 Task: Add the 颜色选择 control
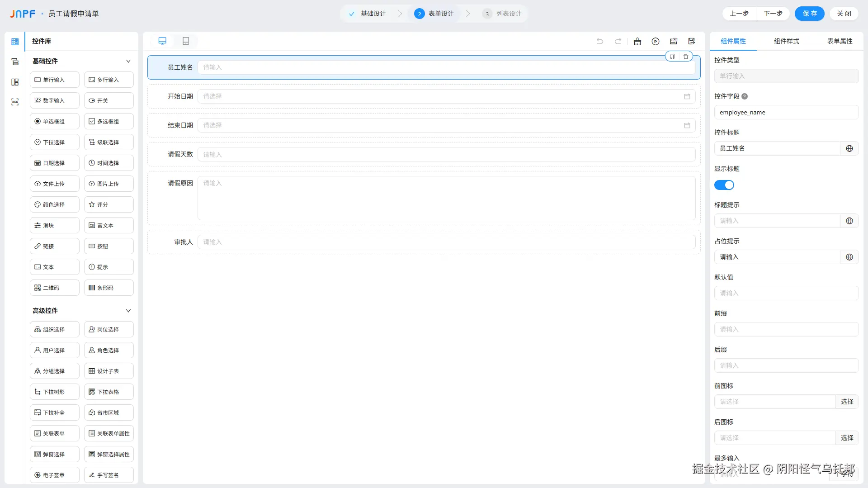coord(55,204)
